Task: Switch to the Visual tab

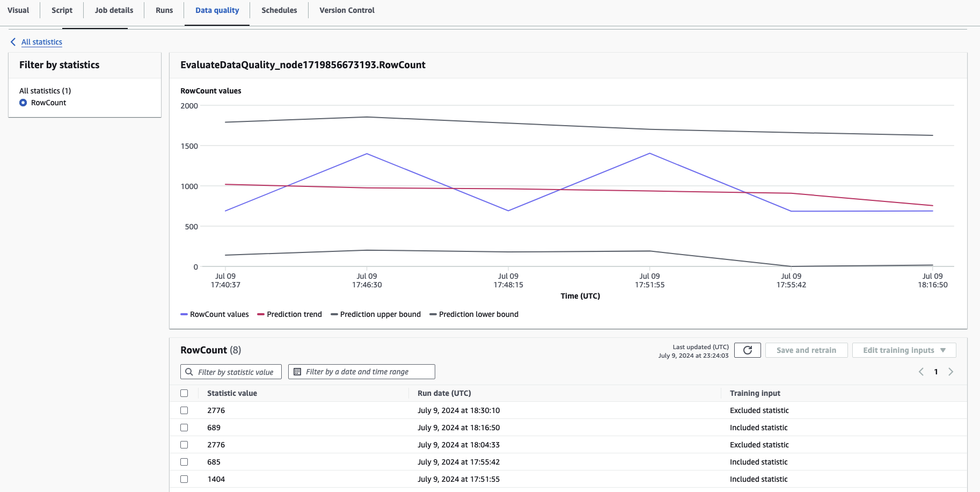Action: point(18,10)
